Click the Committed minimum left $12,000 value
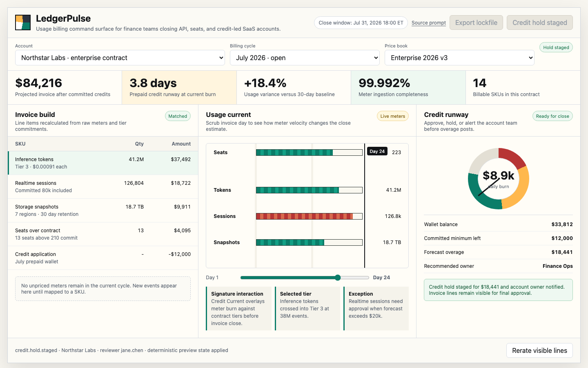The height and width of the screenshot is (368, 588). pyautogui.click(x=562, y=238)
